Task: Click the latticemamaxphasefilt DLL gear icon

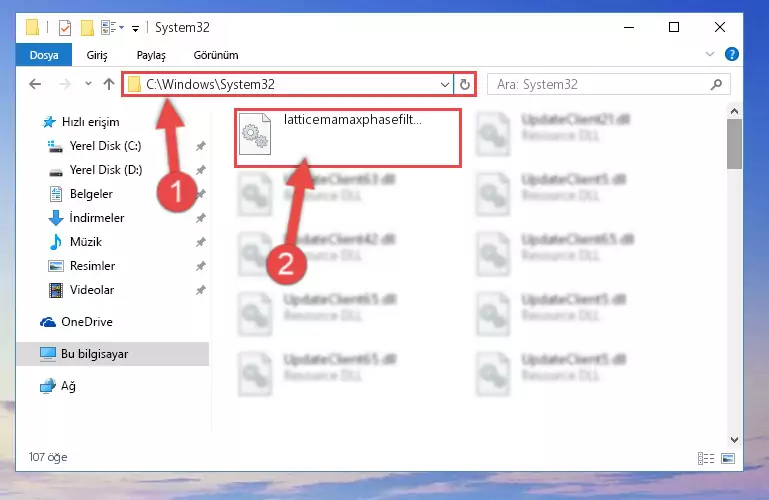Action: [x=255, y=134]
